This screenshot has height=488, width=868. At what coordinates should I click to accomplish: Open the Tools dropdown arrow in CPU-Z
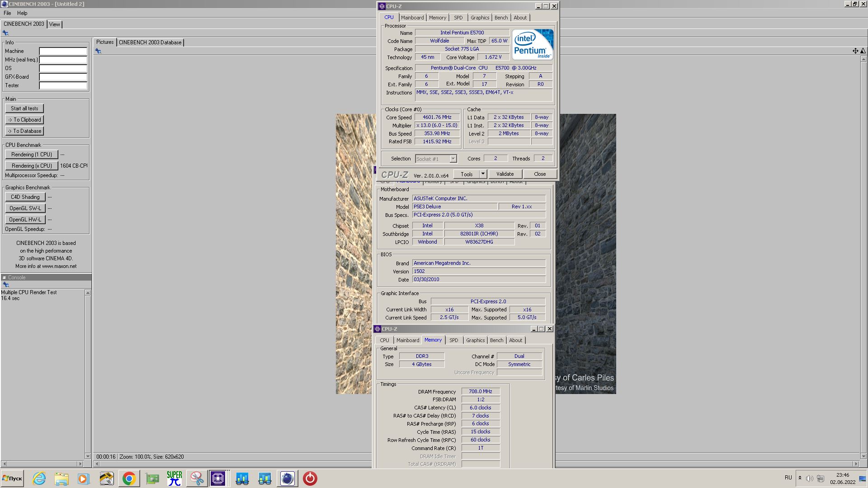[483, 174]
